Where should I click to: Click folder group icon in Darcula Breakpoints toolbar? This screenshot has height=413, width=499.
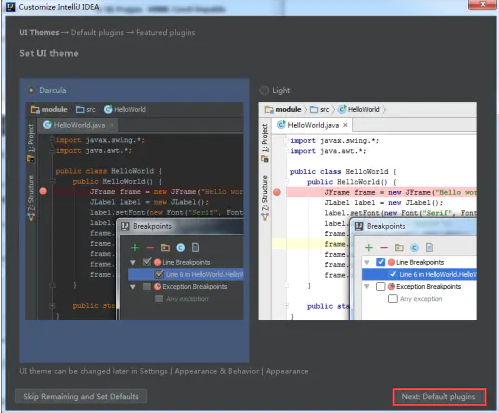pos(165,248)
